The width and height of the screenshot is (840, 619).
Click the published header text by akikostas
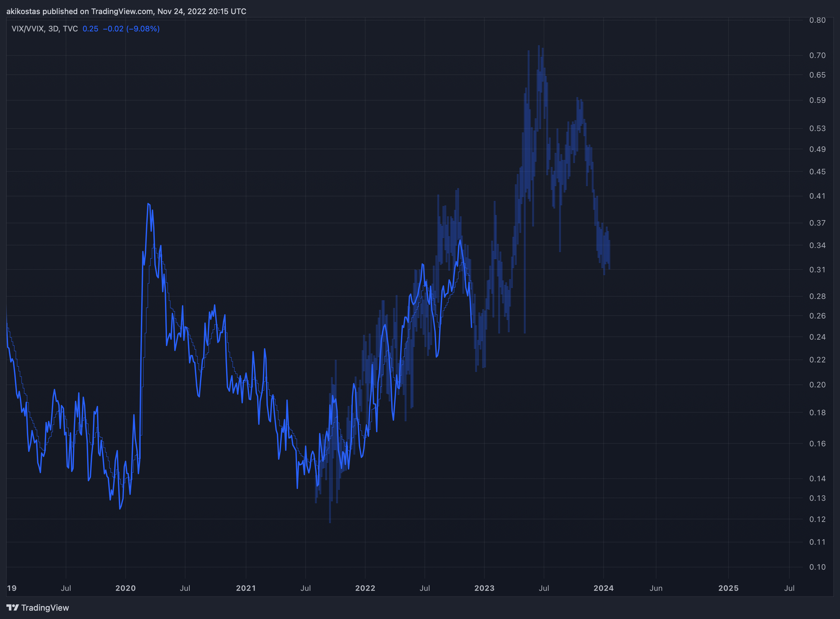126,11
